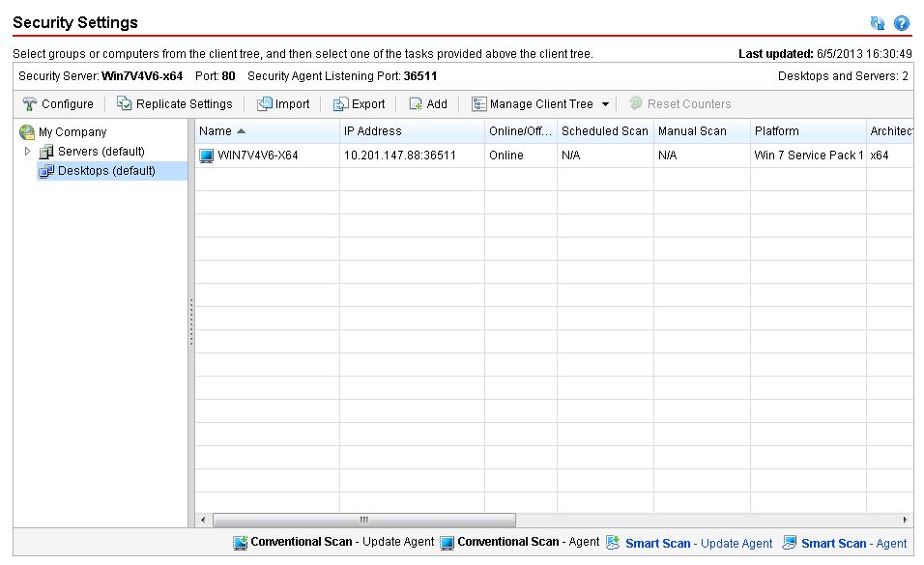Expand the Servers (default) tree node

(x=28, y=152)
